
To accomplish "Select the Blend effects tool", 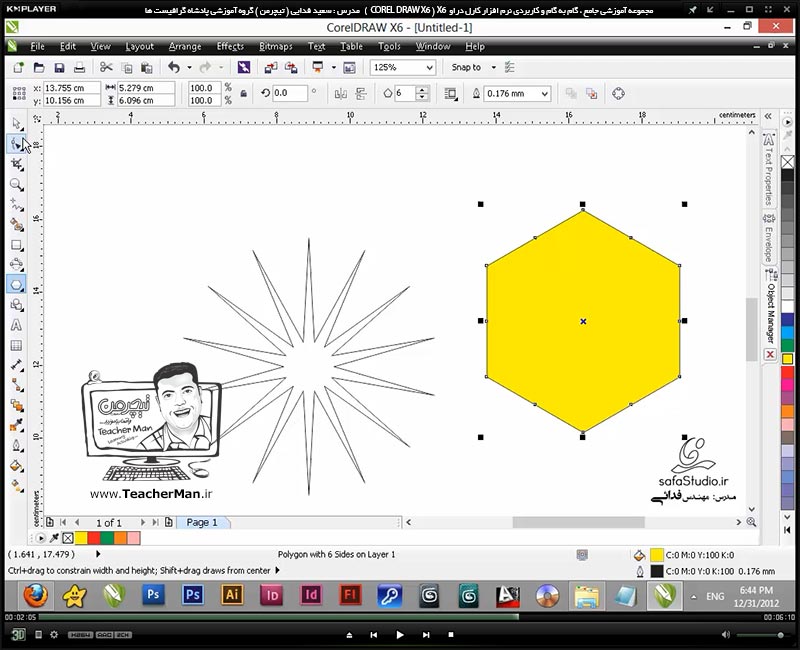I will point(16,406).
